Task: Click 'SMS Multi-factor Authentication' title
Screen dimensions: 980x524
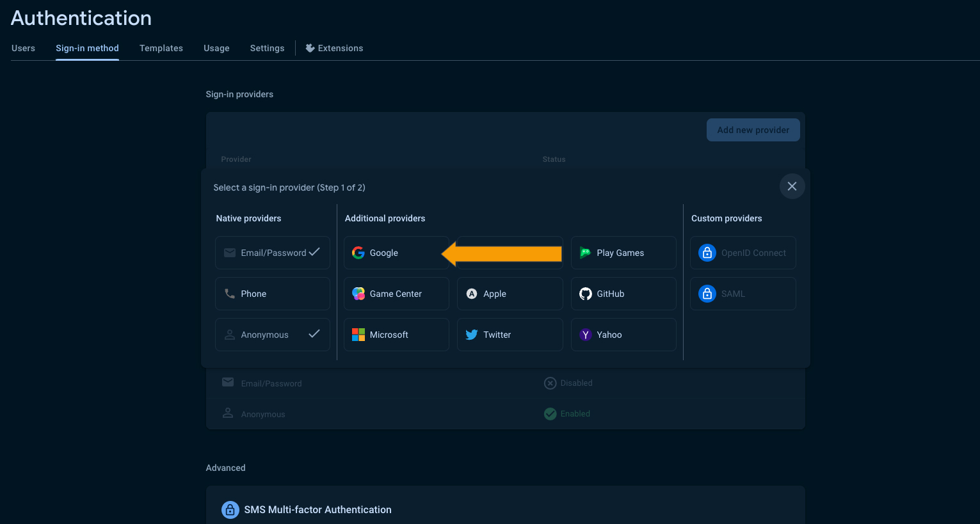Action: tap(317, 510)
